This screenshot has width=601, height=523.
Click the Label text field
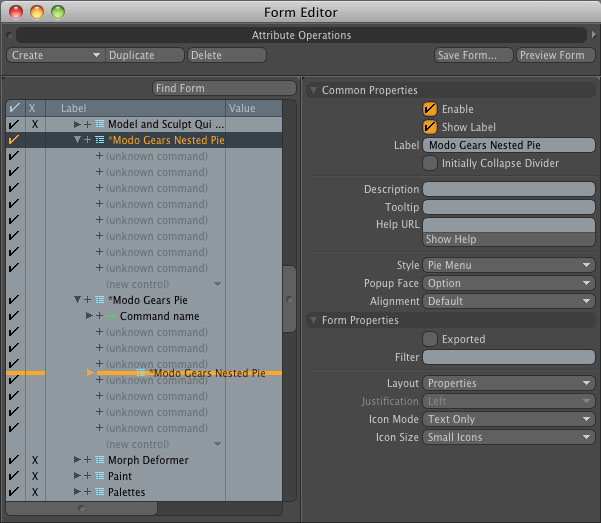(x=509, y=145)
